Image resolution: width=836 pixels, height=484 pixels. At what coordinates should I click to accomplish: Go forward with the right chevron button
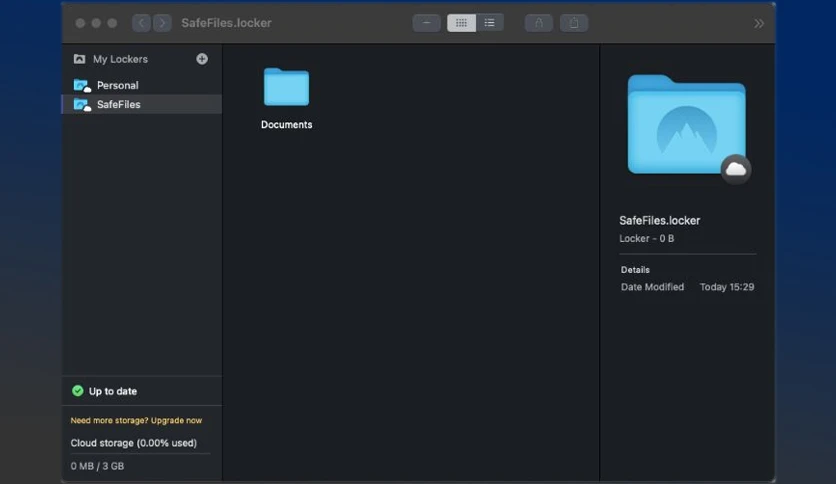pos(162,23)
